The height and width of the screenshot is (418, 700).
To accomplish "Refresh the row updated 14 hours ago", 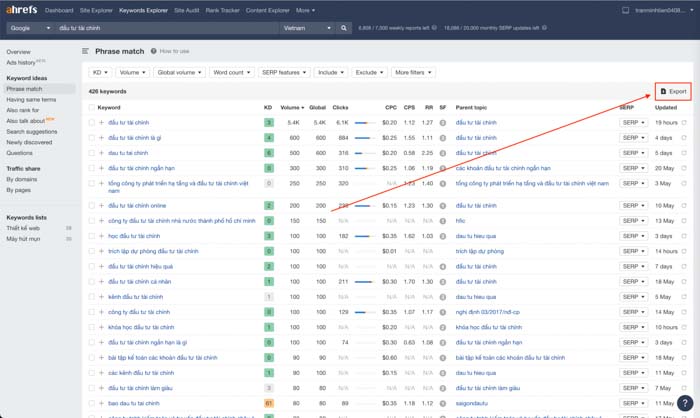I will [x=684, y=251].
